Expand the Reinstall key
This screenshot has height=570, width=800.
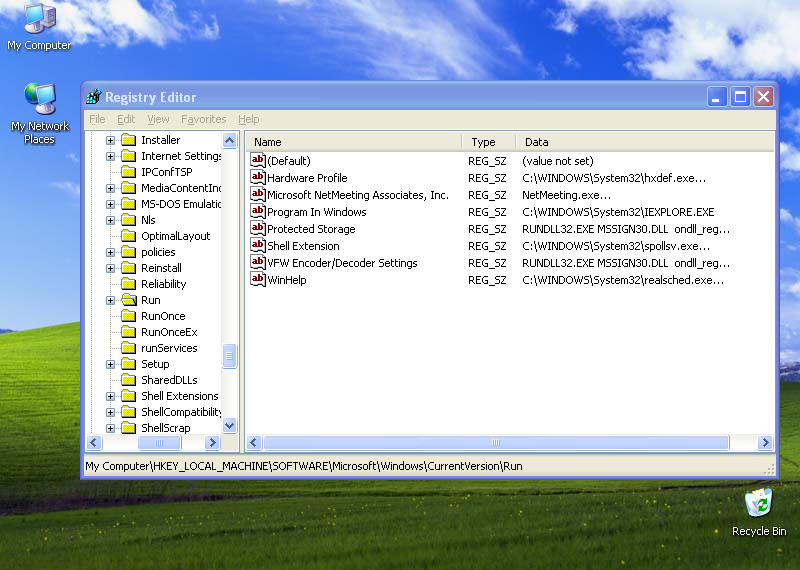tap(110, 268)
